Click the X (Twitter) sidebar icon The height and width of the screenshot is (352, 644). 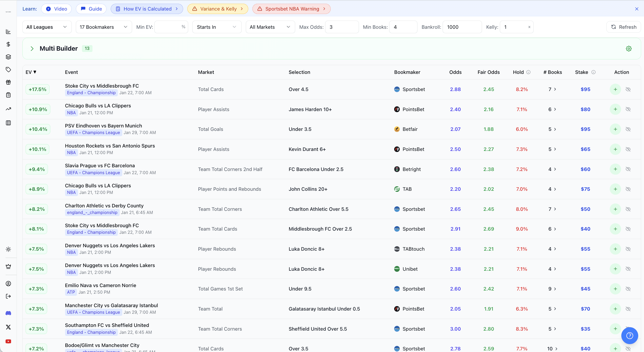tap(8, 327)
